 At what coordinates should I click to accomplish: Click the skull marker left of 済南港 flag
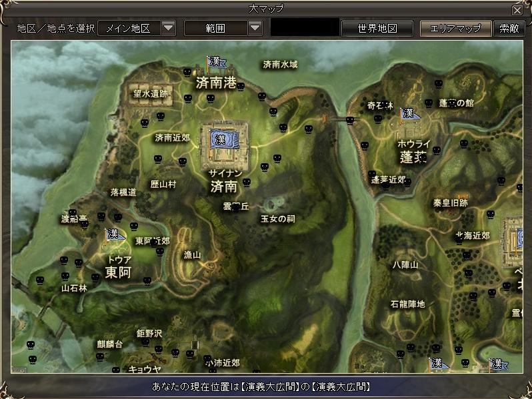[x=187, y=72]
